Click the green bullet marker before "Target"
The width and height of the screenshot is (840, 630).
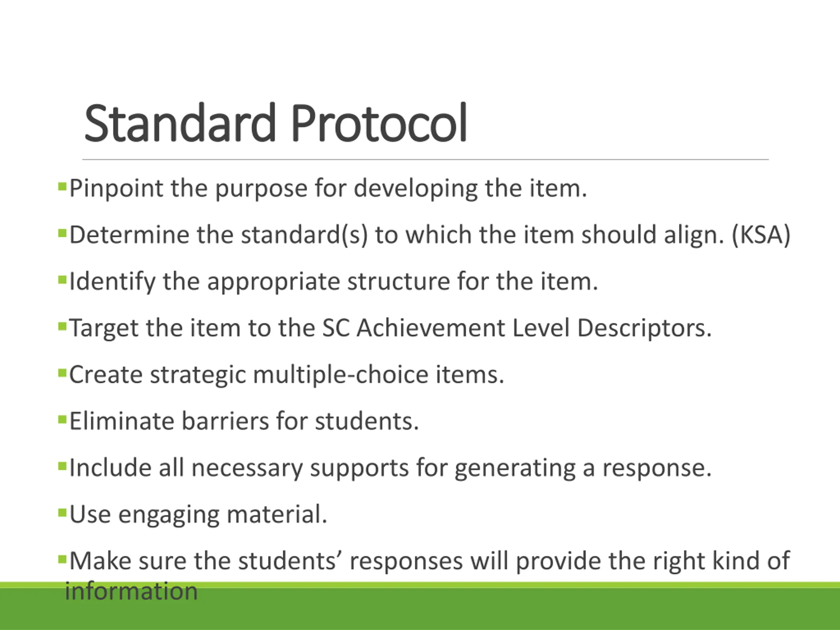tap(62, 326)
